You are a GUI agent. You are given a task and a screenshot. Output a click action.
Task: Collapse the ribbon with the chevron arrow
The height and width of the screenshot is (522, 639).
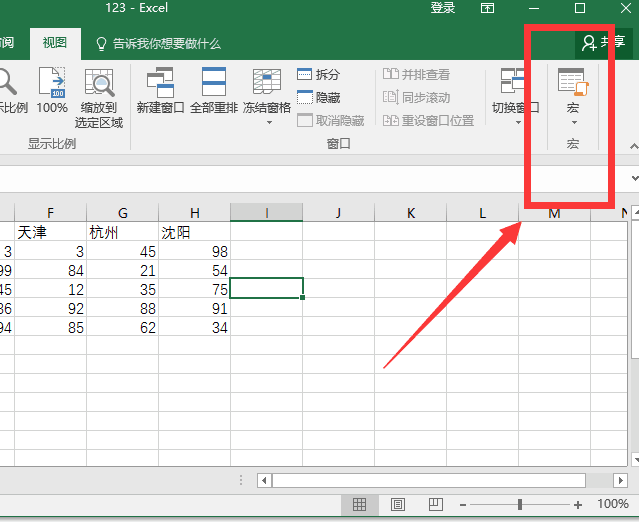coord(632,146)
